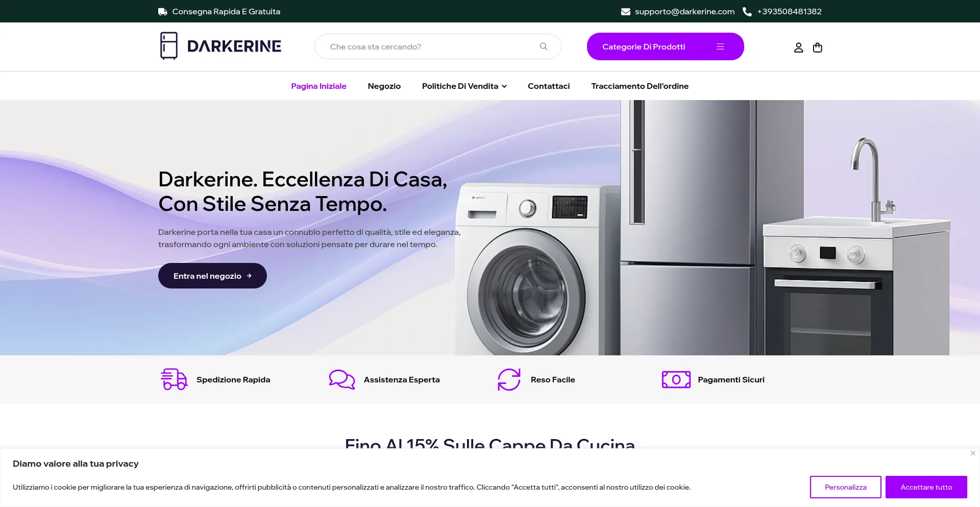Click the search magnifier icon
980x507 pixels.
coord(544,46)
